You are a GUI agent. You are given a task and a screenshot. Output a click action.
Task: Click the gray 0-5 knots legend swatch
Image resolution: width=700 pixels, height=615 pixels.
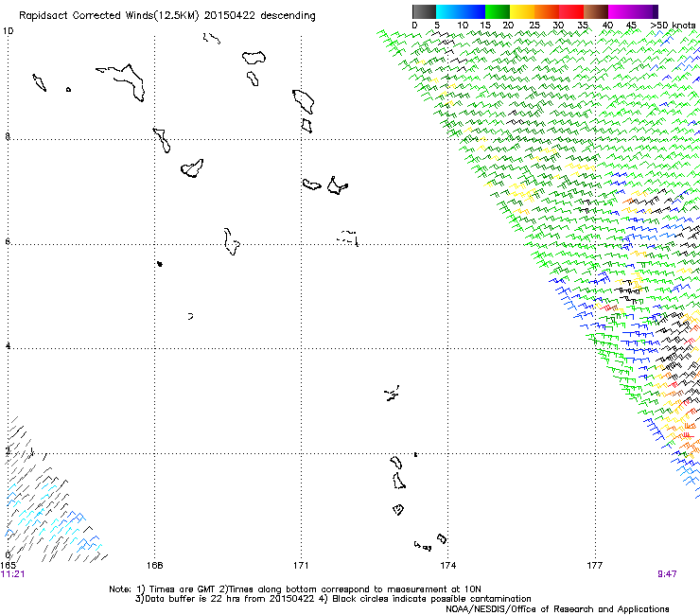(x=424, y=11)
